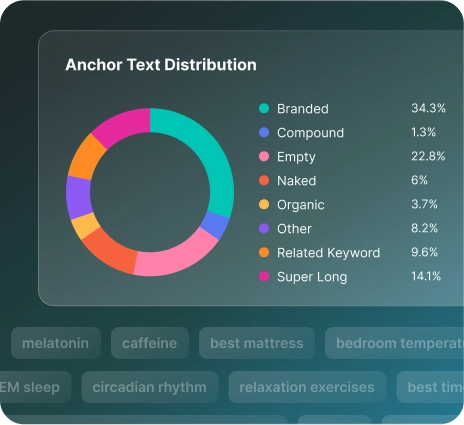The image size is (464, 425).
Task: Click the Related Keyword legend label
Action: pos(328,253)
